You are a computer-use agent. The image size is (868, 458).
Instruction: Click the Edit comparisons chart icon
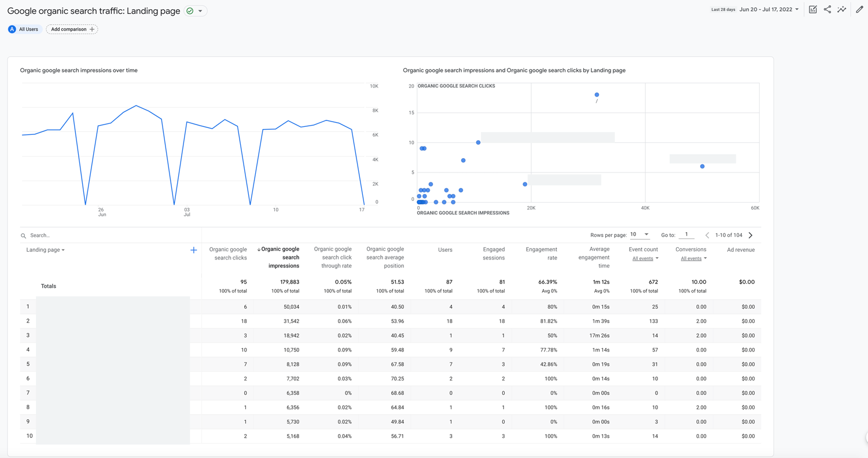pos(813,9)
